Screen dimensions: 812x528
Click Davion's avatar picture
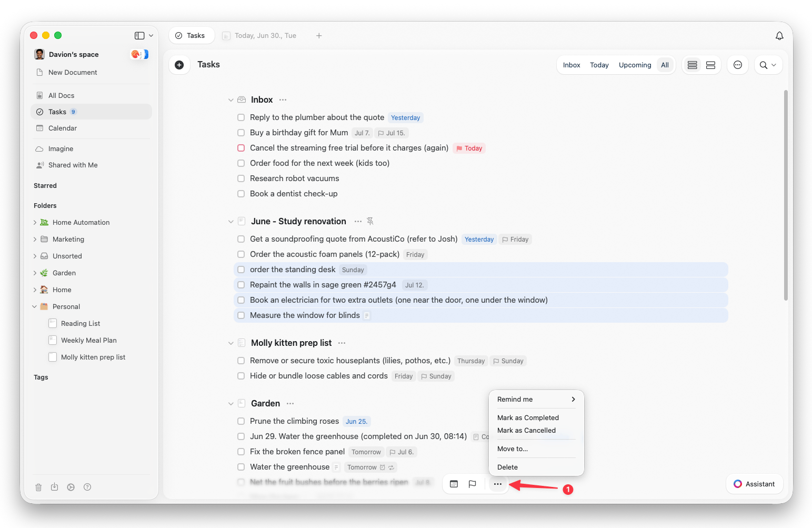coord(39,54)
